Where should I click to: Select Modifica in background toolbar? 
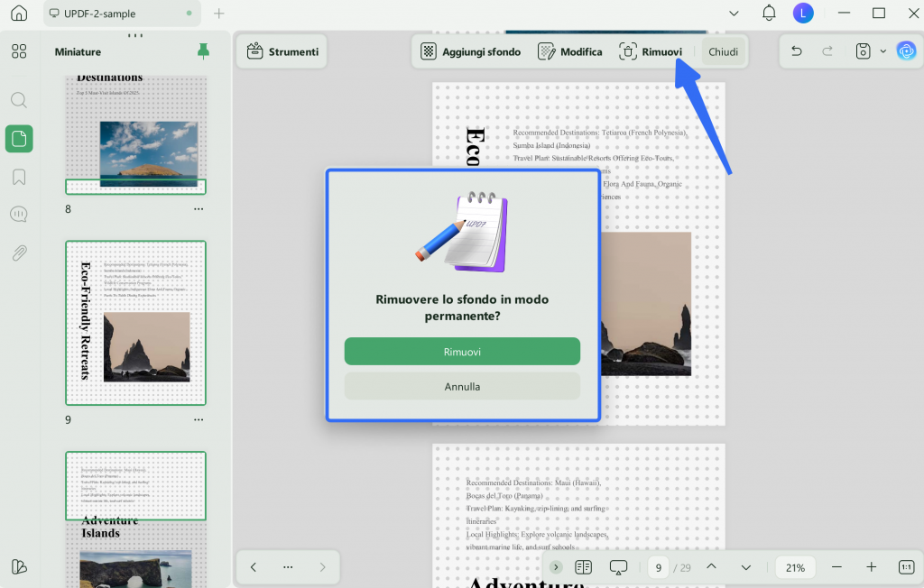[x=570, y=51]
